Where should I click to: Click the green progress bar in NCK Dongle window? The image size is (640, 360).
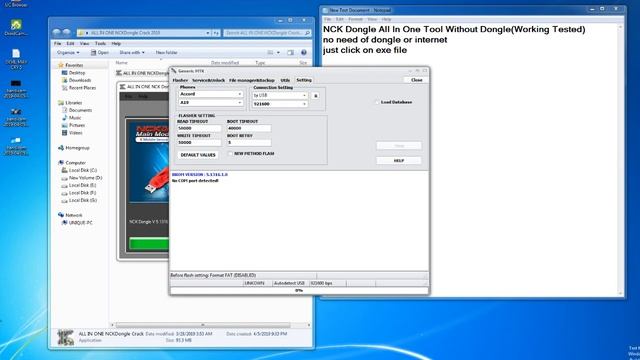149,244
